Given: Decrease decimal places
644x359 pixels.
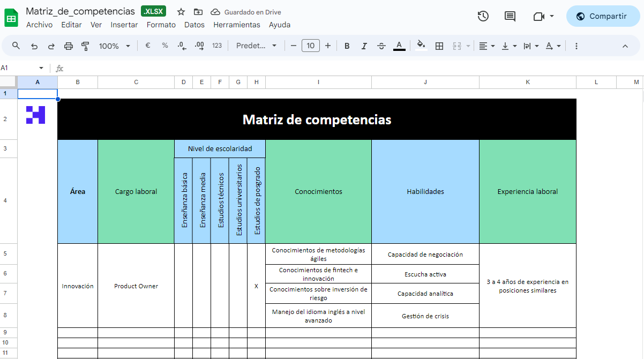Looking at the screenshot, I should [182, 46].
